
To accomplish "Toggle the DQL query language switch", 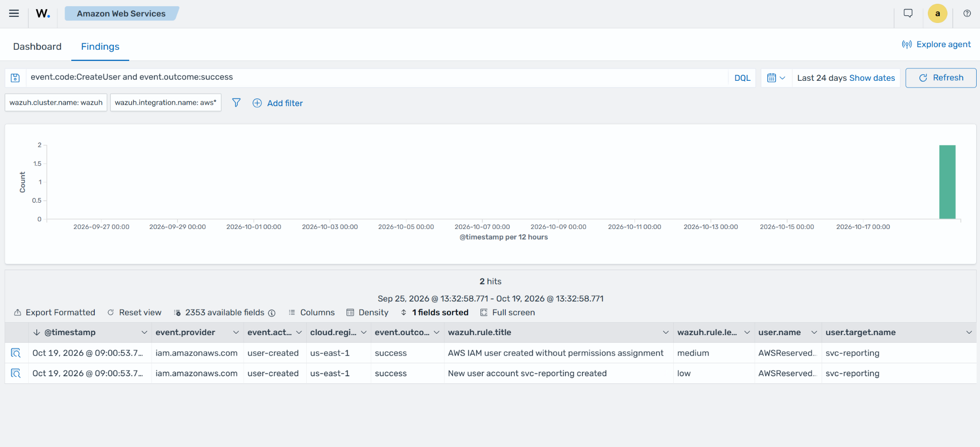I will tap(742, 78).
